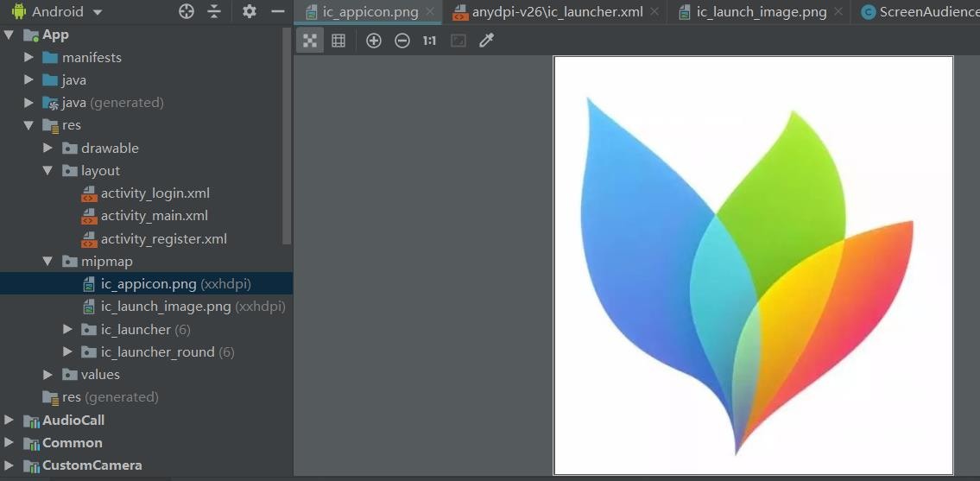Toggle the grid overlay in image viewer
980x481 pixels.
[338, 41]
